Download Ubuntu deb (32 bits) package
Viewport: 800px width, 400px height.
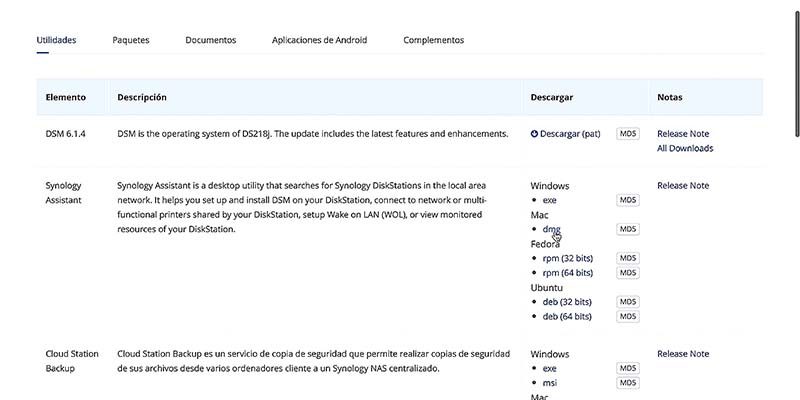click(x=567, y=302)
